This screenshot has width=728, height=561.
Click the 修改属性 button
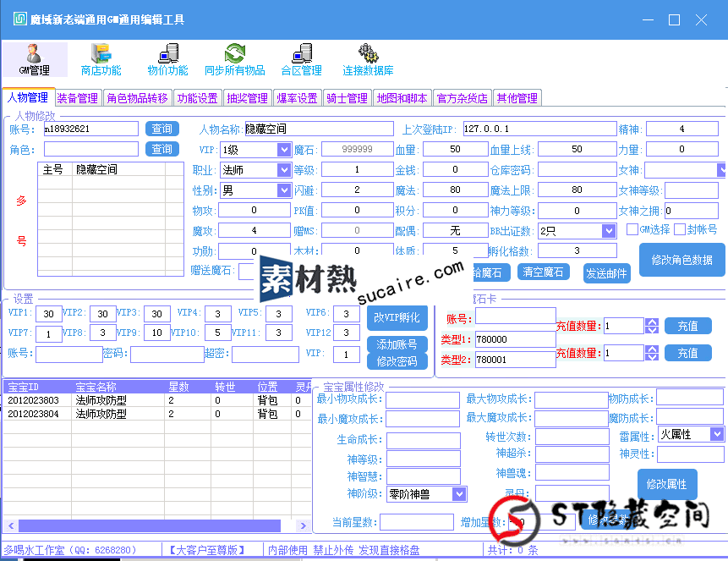[x=667, y=484]
